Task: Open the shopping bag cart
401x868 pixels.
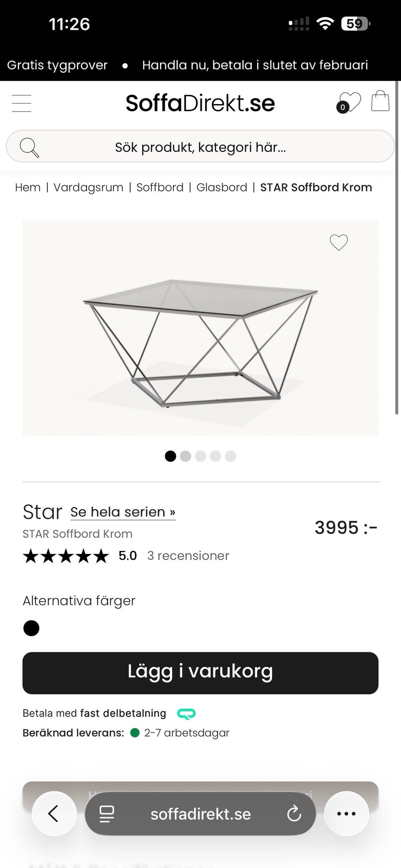Action: (380, 102)
